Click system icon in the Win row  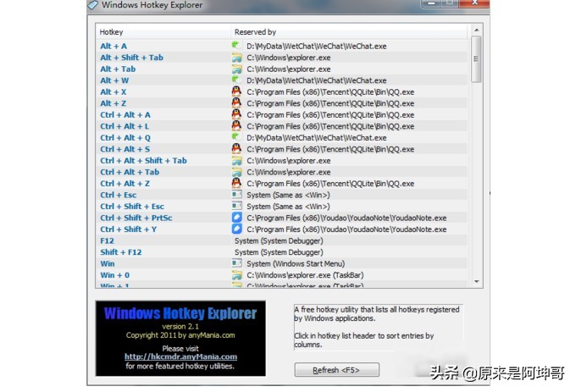(x=236, y=263)
